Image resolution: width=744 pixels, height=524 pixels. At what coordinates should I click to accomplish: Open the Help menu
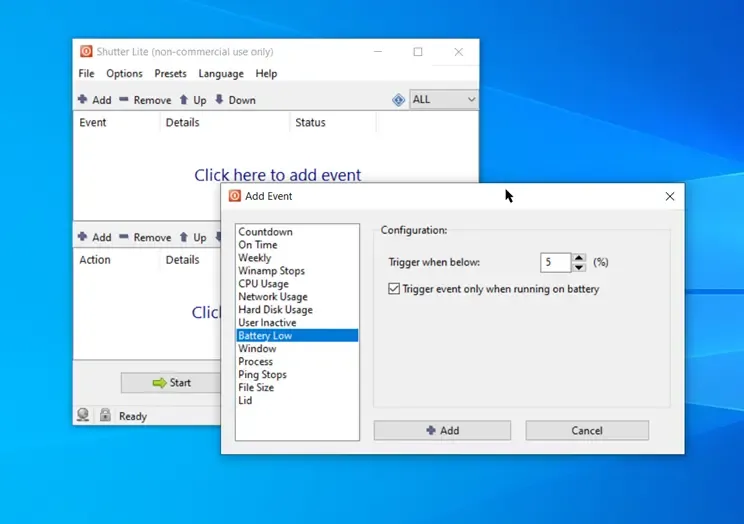[x=266, y=74]
